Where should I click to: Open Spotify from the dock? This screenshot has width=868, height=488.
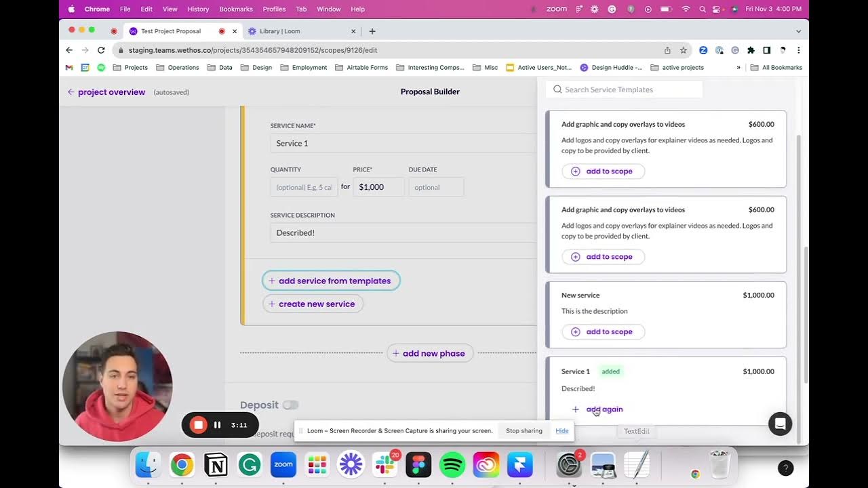452,465
